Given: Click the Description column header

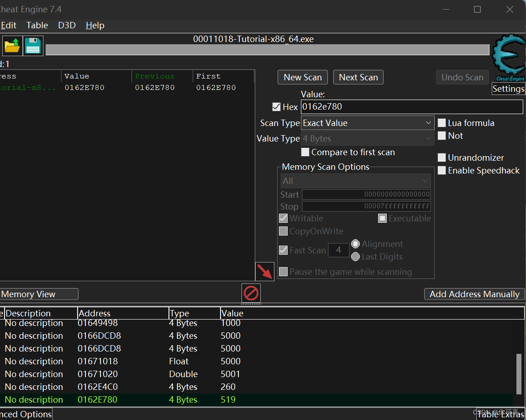Looking at the screenshot, I should coord(41,313).
